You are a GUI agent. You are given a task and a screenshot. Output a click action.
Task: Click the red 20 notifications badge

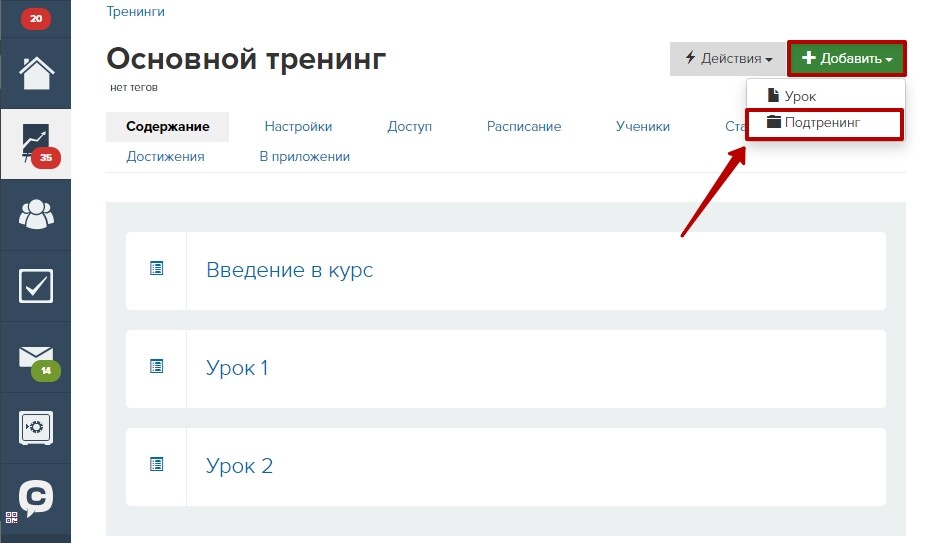tap(36, 18)
